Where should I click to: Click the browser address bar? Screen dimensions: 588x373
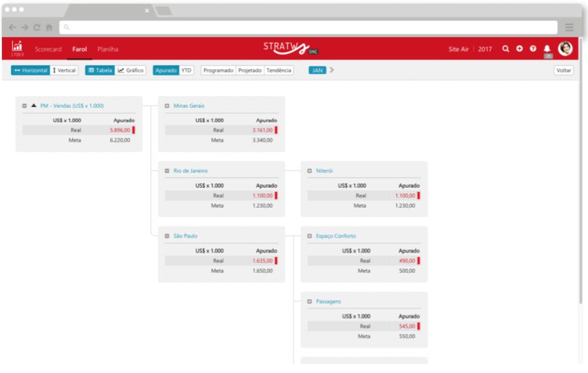coord(308,28)
